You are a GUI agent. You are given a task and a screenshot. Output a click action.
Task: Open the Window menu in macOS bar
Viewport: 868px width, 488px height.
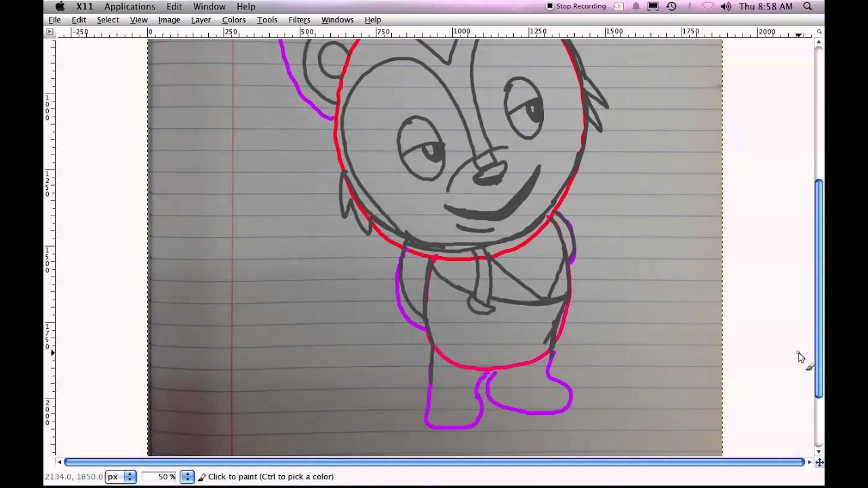click(x=210, y=6)
